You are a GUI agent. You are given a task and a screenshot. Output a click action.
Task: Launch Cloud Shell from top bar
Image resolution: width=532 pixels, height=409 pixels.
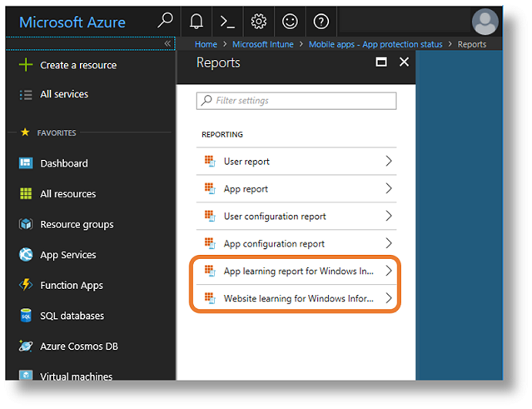click(227, 22)
